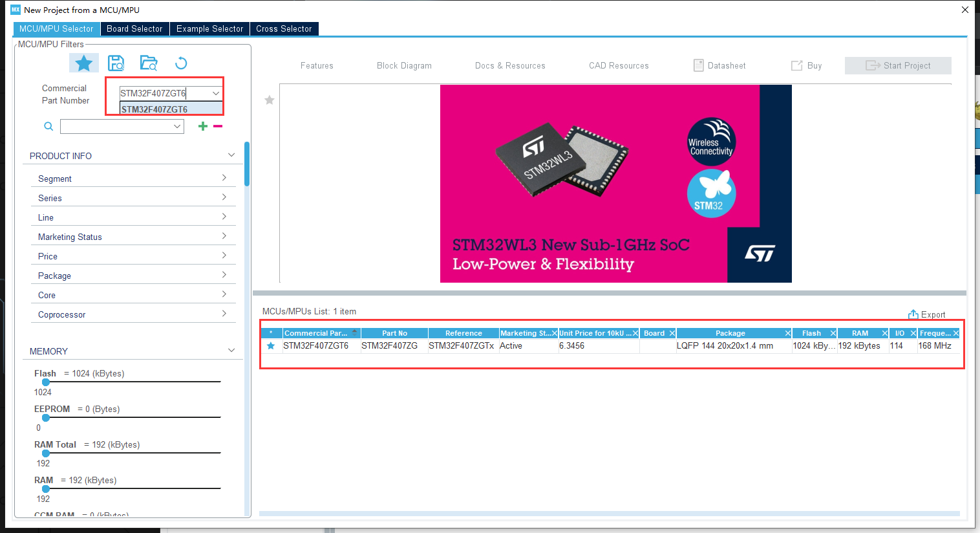Add filter with green plus icon
Screen dimensions: 980x533
pyautogui.click(x=203, y=126)
